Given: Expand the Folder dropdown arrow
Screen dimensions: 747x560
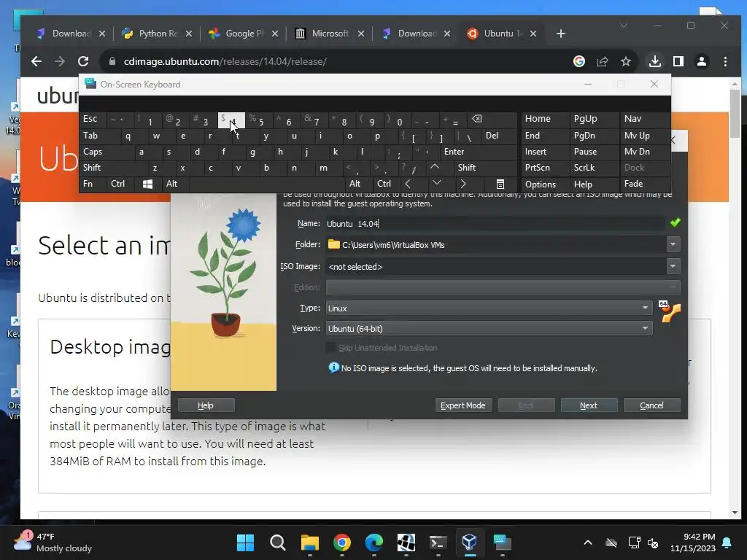Looking at the screenshot, I should coord(673,245).
